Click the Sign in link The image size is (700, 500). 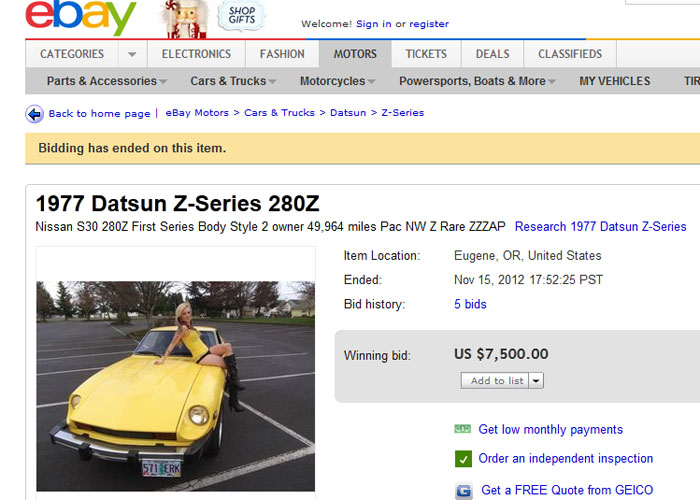[x=374, y=24]
